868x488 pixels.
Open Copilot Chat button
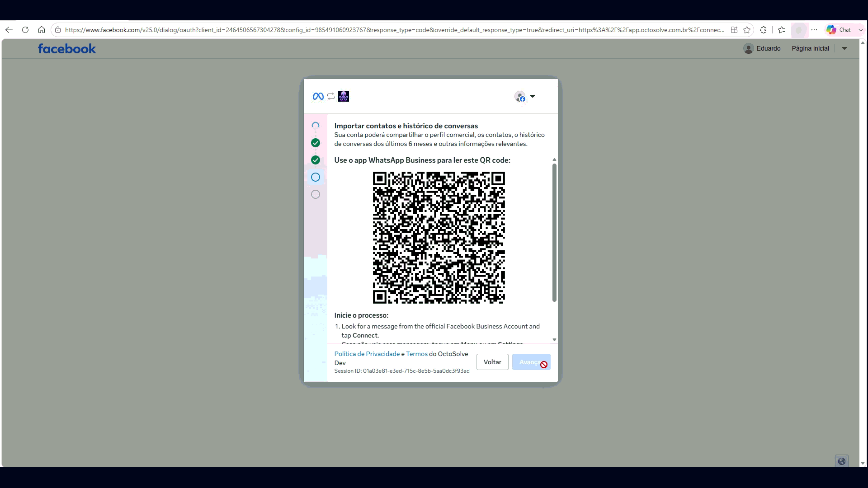(839, 30)
